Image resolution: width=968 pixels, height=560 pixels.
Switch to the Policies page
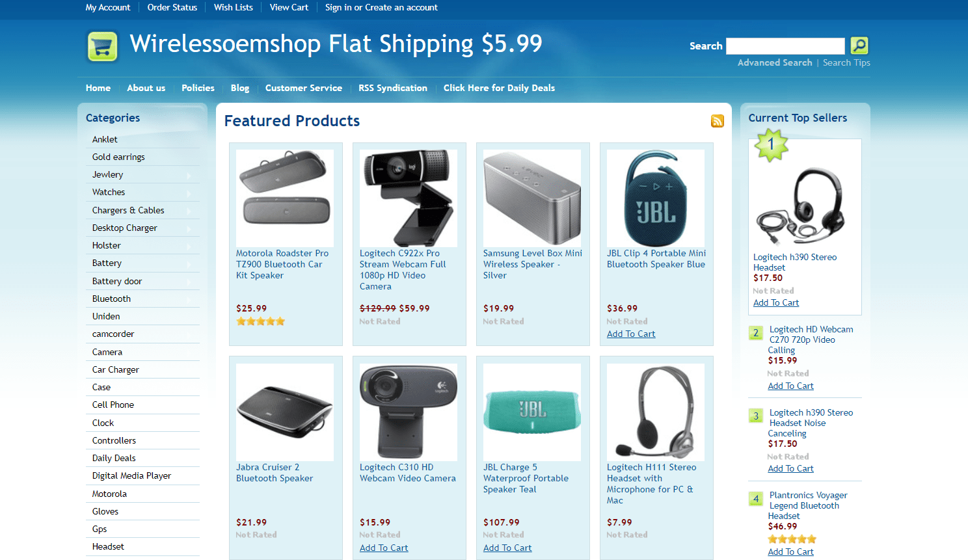198,88
